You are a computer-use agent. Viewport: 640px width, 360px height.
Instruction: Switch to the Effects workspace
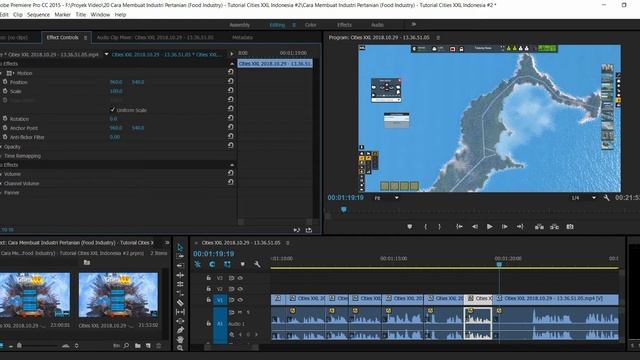(344, 25)
